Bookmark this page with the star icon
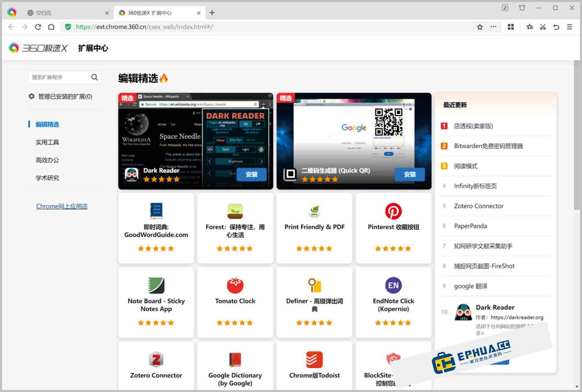The width and height of the screenshot is (582, 392). [x=480, y=27]
